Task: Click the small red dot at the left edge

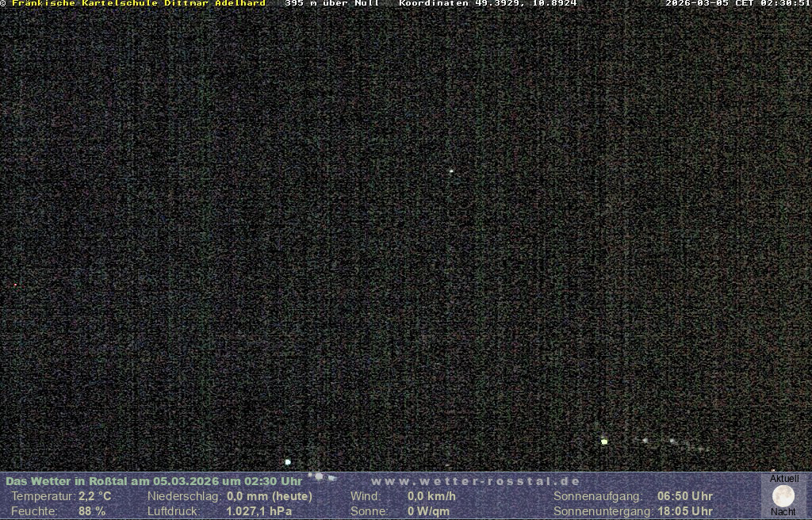Action: [x=15, y=285]
